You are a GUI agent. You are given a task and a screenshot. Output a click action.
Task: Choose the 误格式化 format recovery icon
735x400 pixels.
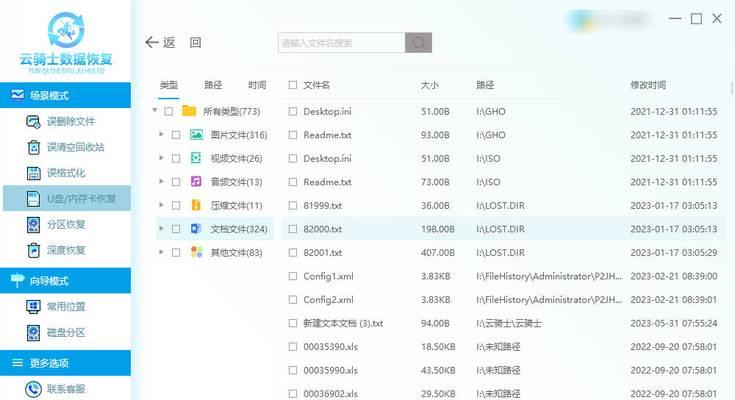click(33, 173)
